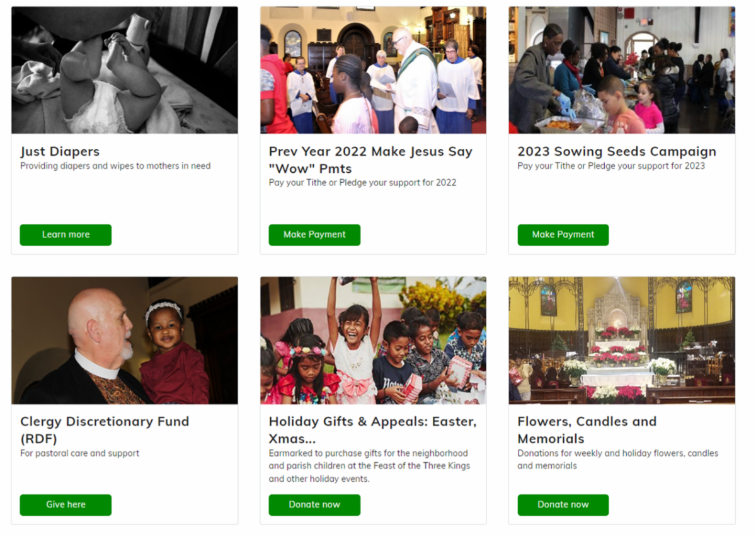
Task: Open the children with gifts photo
Action: [x=373, y=341]
